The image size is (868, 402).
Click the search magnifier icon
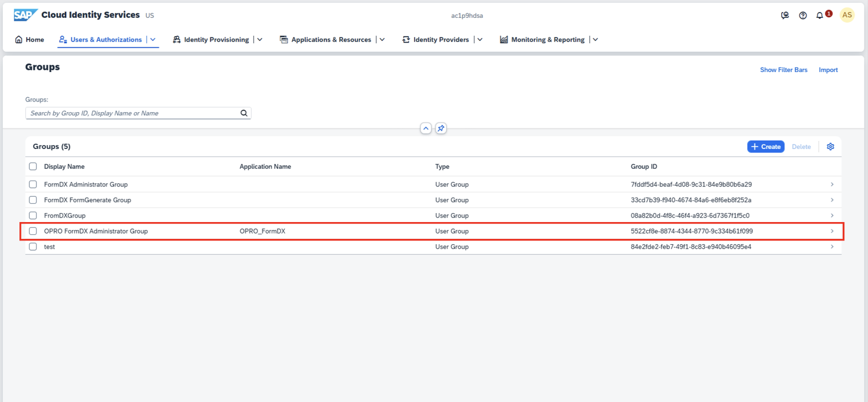click(x=244, y=113)
